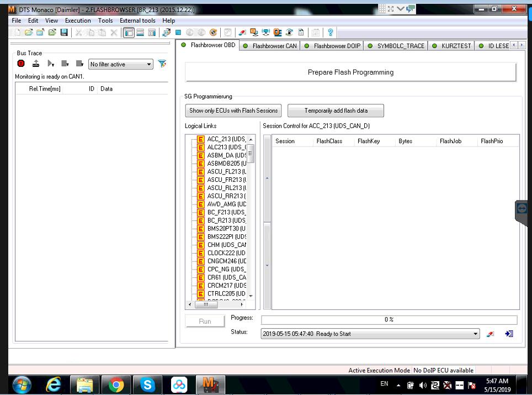This screenshot has height=395, width=532.
Task: Click the document report toolbar icon
Action: (301, 33)
